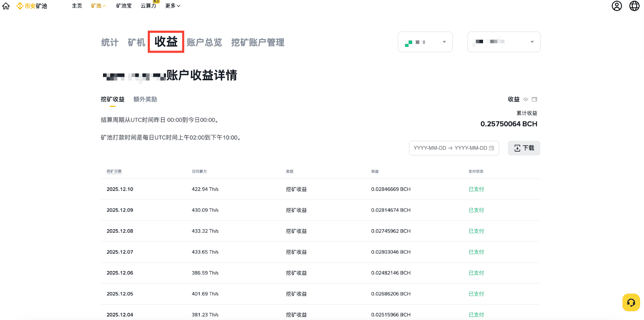This screenshot has width=644, height=320.
Task: Click the date 2025.12.05 cell
Action: [x=120, y=294]
